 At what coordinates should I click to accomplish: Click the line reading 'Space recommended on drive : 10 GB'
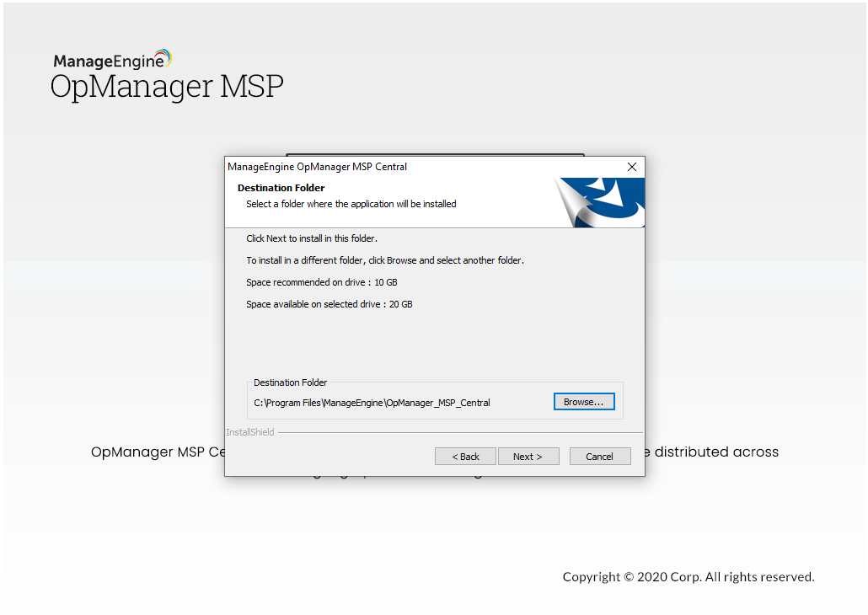pyautogui.click(x=321, y=282)
